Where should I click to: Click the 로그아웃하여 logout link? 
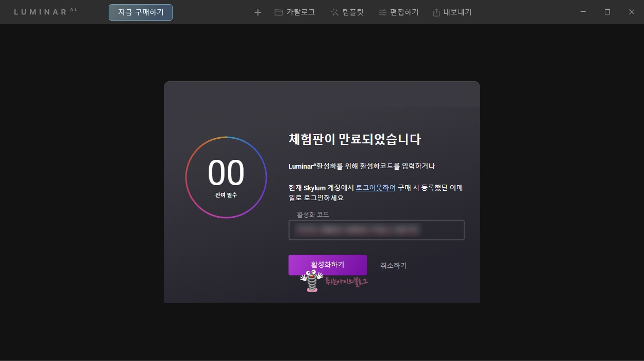click(x=376, y=188)
